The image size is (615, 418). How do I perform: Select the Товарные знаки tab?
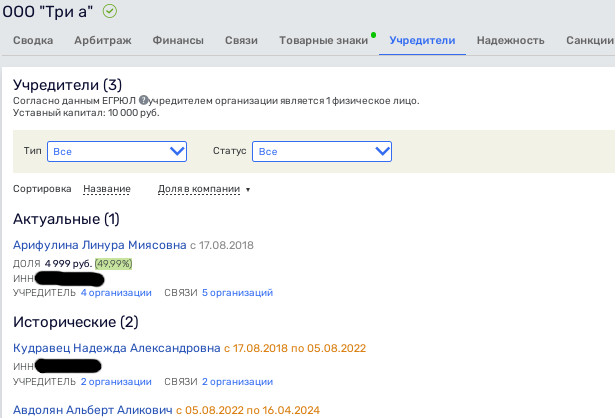[324, 40]
